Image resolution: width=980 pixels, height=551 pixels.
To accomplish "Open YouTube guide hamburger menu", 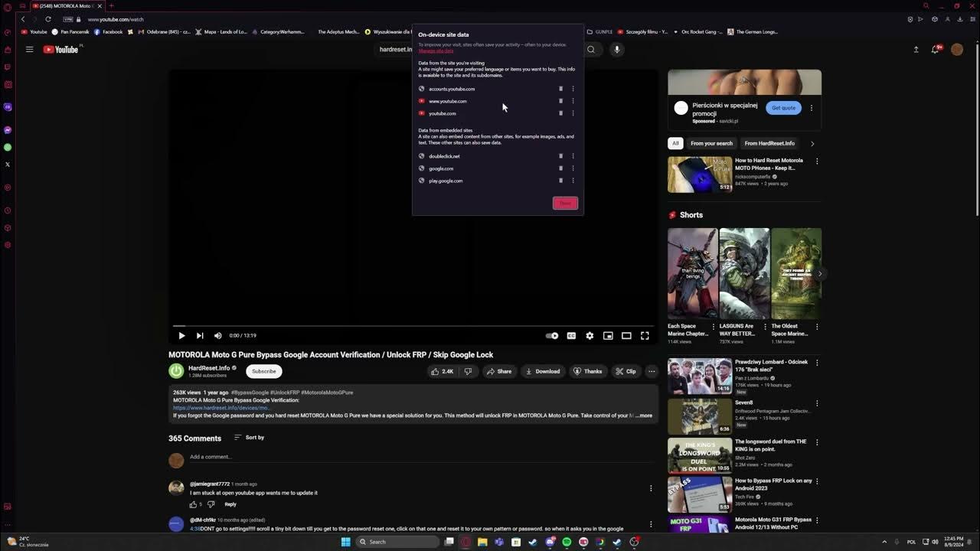I will click(29, 50).
